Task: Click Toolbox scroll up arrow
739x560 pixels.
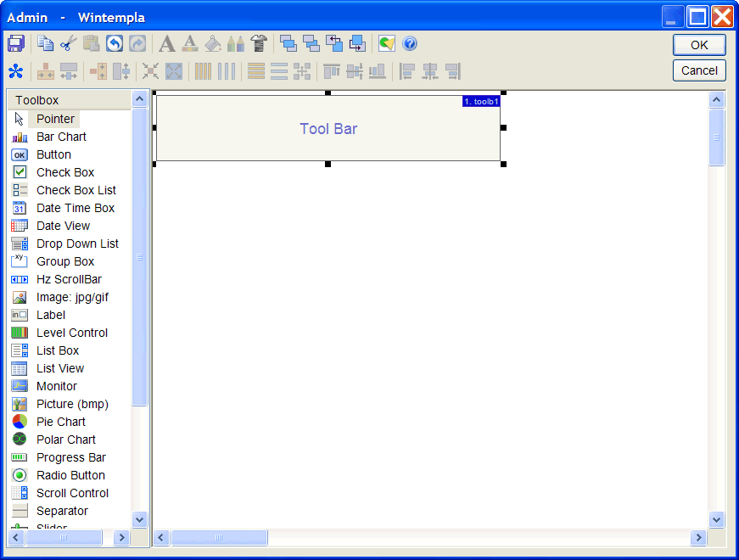Action: coord(139,99)
